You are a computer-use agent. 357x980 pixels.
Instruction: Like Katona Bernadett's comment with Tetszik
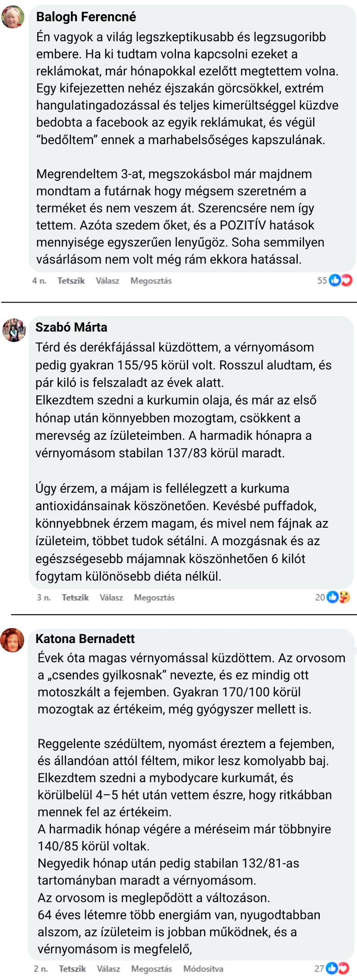click(72, 969)
